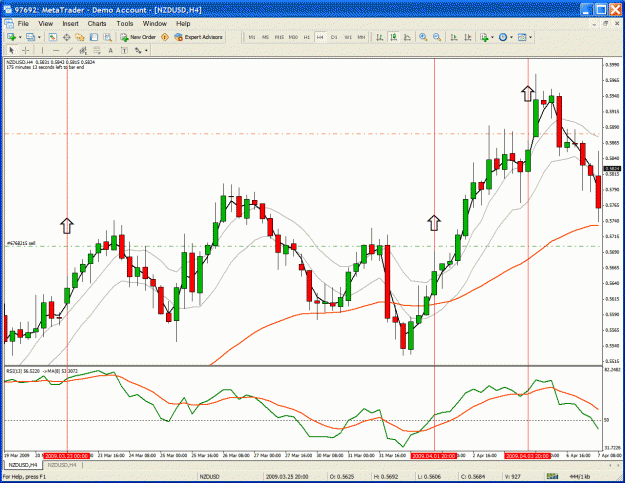This screenshot has width=625, height=483.
Task: Open the Profiles dropdown arrow
Action: [39, 37]
